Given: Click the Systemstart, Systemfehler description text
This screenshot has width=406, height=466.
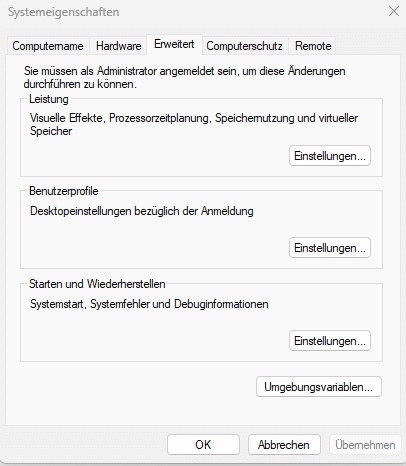Looking at the screenshot, I should (x=149, y=304).
